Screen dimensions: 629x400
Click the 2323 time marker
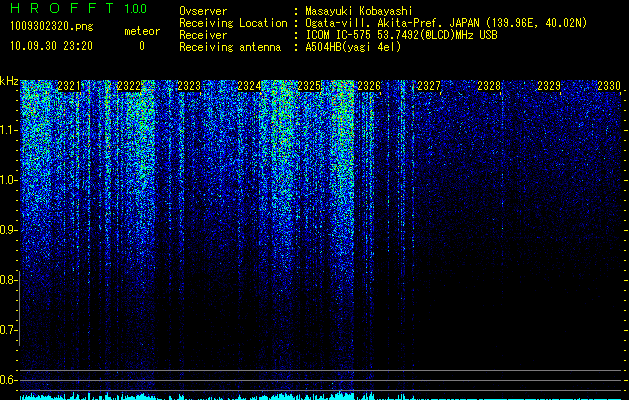click(189, 86)
